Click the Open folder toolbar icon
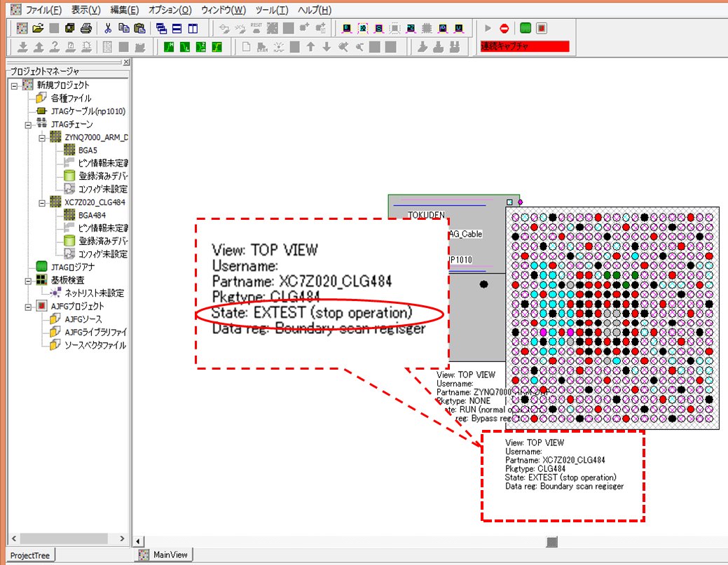The image size is (728, 565). pos(38,29)
